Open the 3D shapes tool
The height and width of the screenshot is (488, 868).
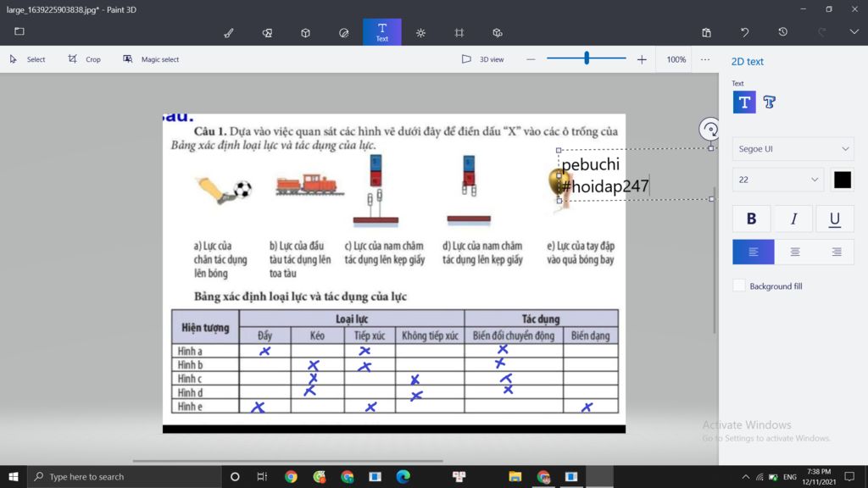click(x=305, y=33)
